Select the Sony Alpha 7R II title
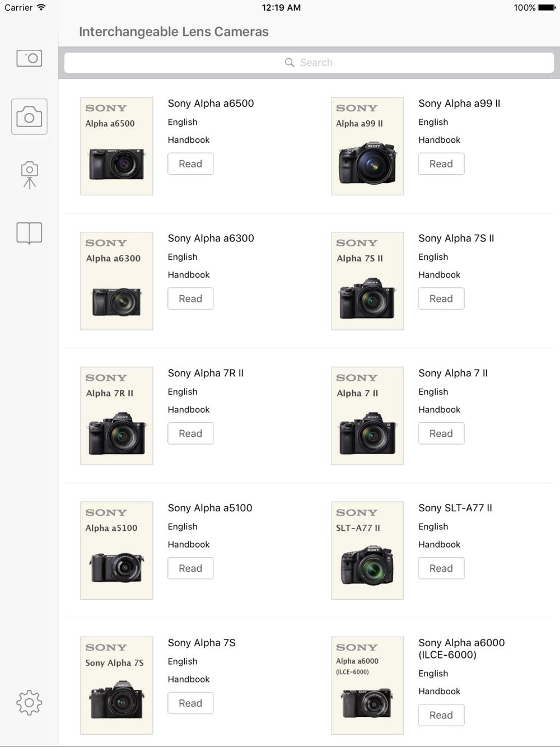 [x=206, y=373]
